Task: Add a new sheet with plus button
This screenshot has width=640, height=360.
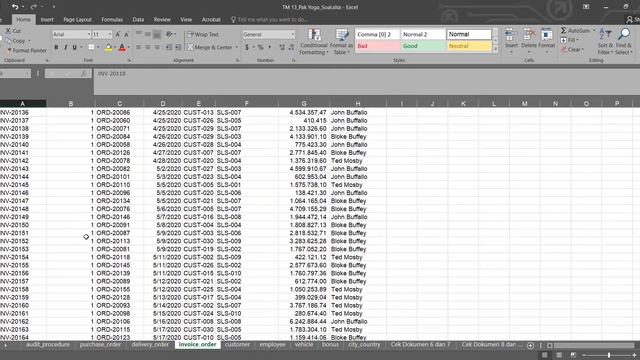Action: click(x=530, y=345)
